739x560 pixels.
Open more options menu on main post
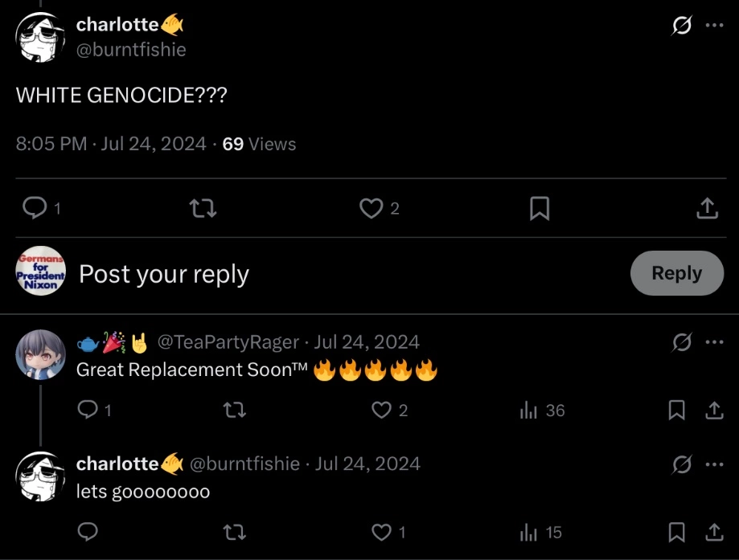click(714, 26)
